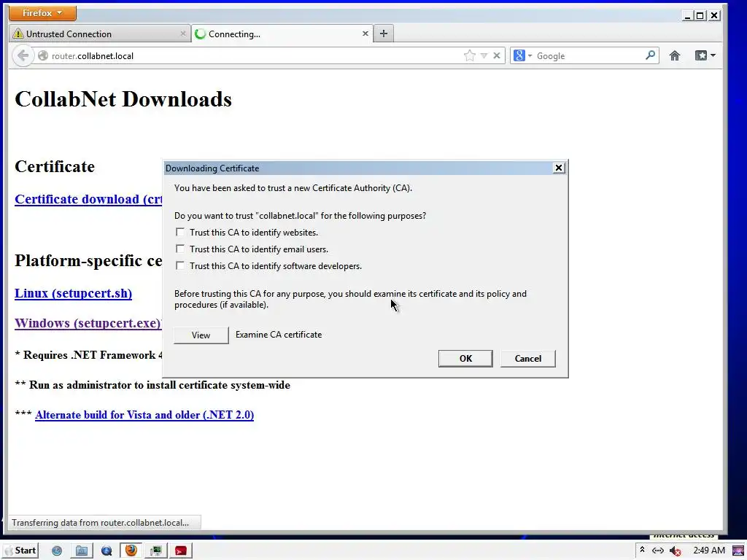Image resolution: width=747 pixels, height=560 pixels.
Task: Click the muted volume tray icon
Action: tap(675, 551)
